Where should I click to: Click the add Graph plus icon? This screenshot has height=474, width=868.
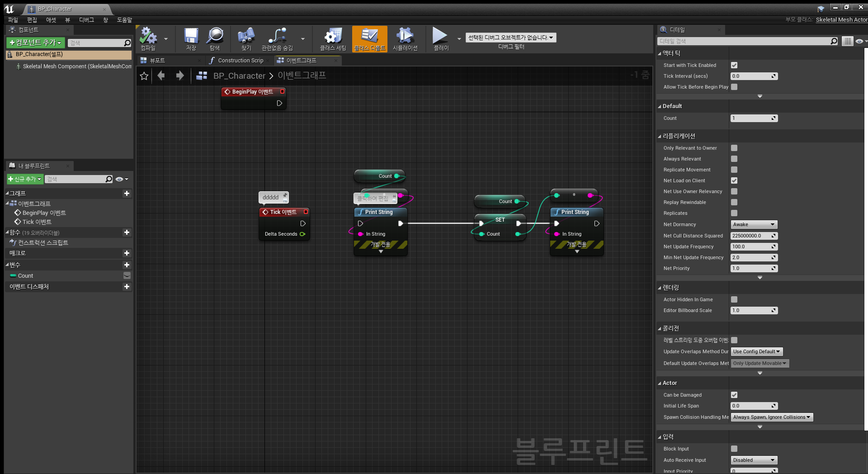127,193
